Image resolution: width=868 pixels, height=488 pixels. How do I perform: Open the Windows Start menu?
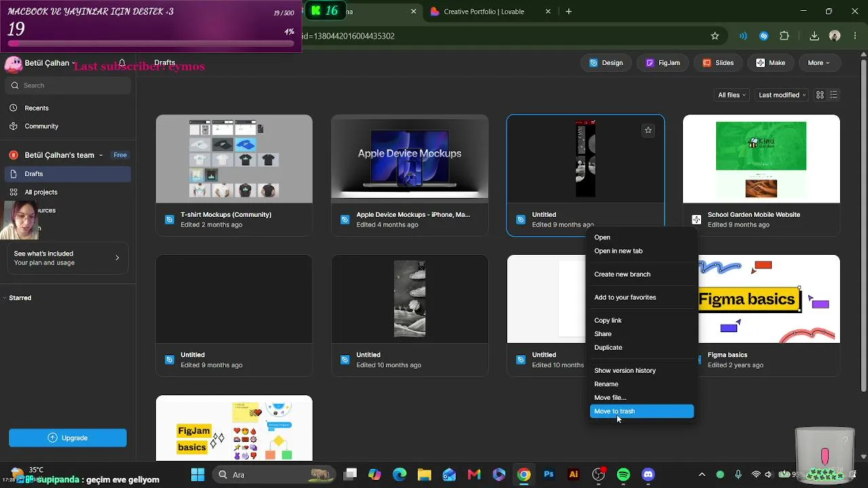(x=198, y=474)
